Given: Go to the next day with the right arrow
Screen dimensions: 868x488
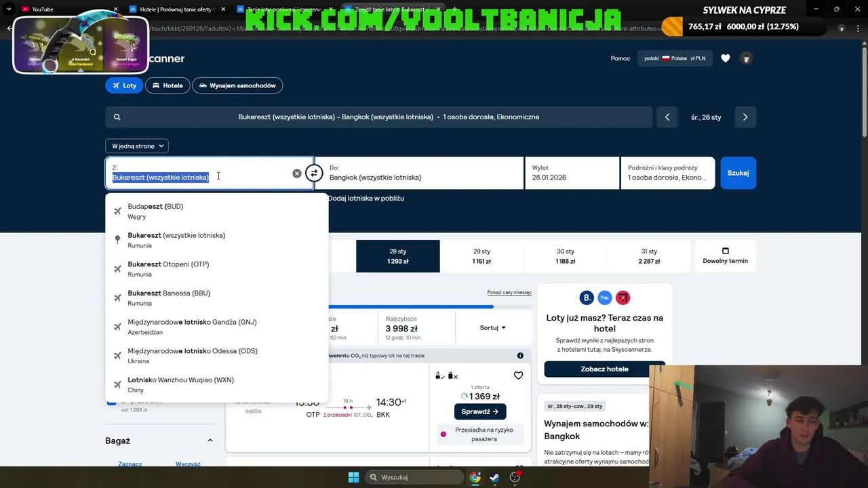Looking at the screenshot, I should click(745, 117).
